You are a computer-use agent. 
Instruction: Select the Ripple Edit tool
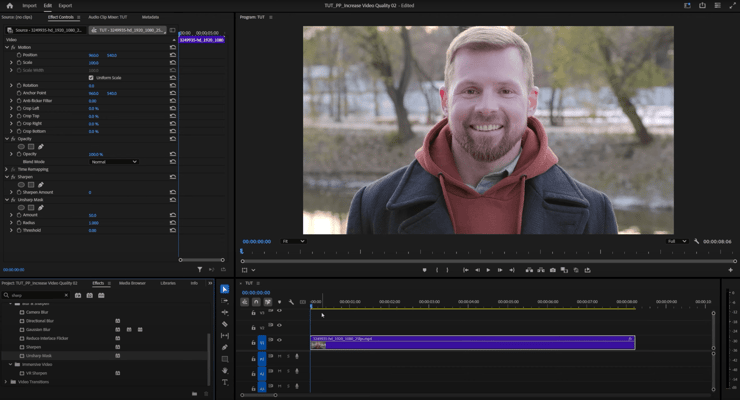[225, 312]
